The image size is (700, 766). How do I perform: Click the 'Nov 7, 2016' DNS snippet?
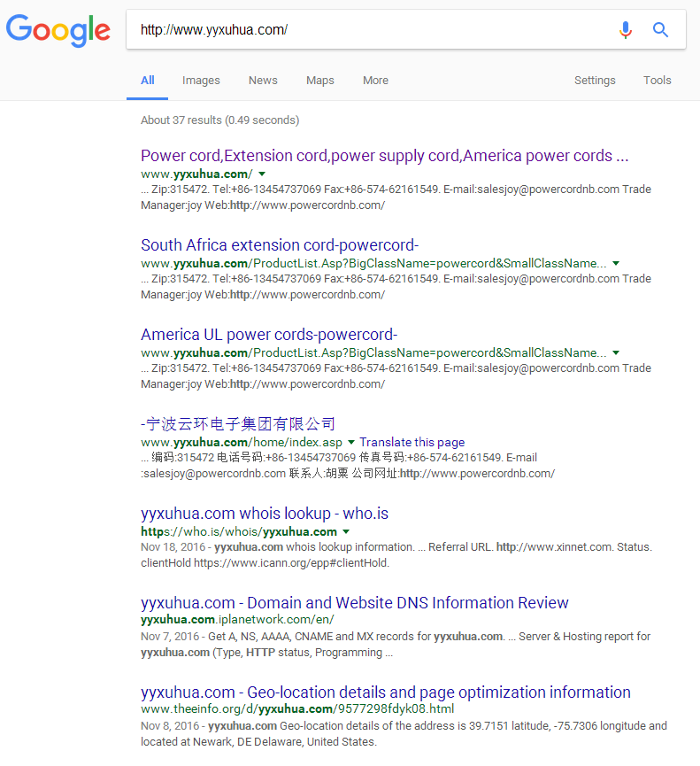coord(396,645)
